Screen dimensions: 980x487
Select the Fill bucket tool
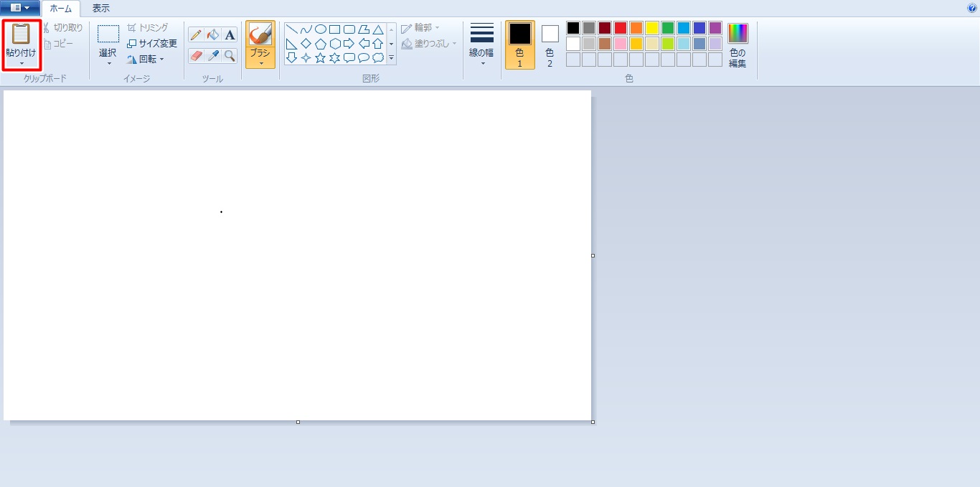click(x=213, y=35)
